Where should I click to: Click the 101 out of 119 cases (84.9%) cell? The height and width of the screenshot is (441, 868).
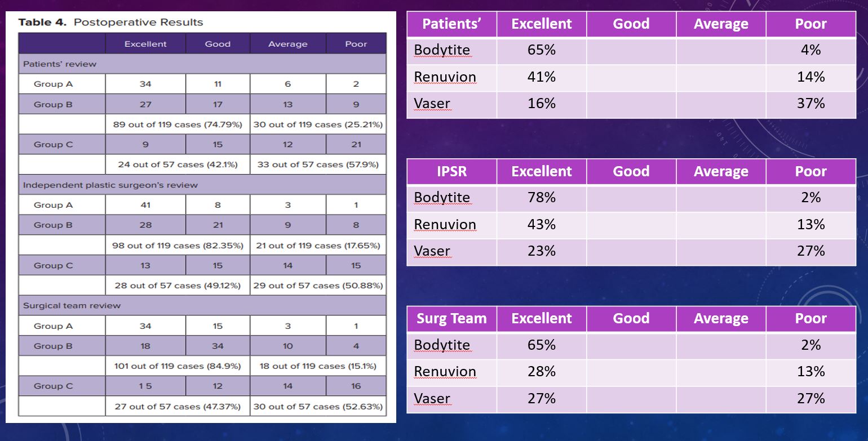[x=178, y=366]
